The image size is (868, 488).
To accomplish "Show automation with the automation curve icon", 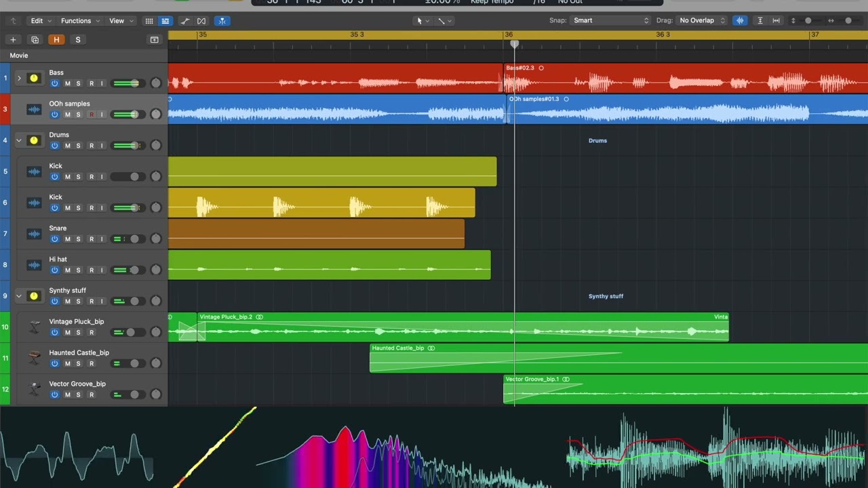I will point(185,21).
